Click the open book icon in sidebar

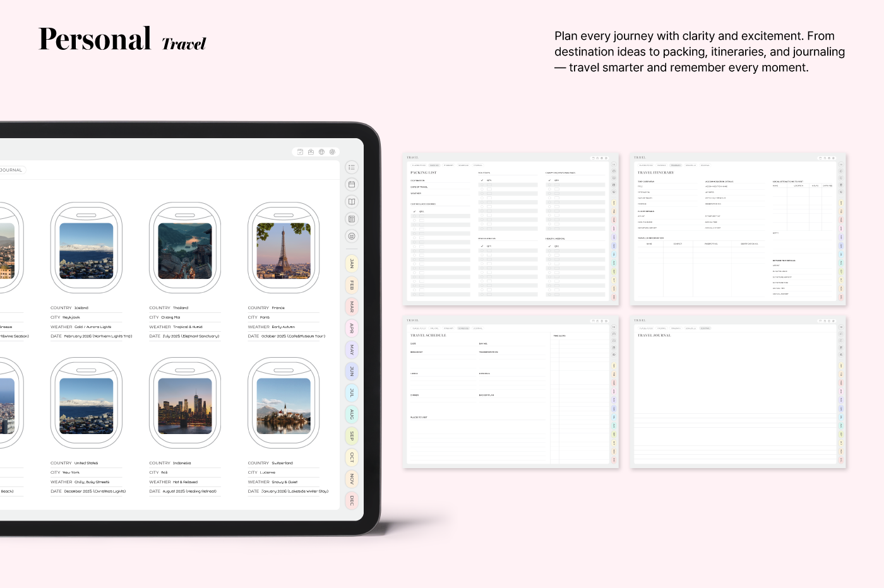pyautogui.click(x=352, y=202)
